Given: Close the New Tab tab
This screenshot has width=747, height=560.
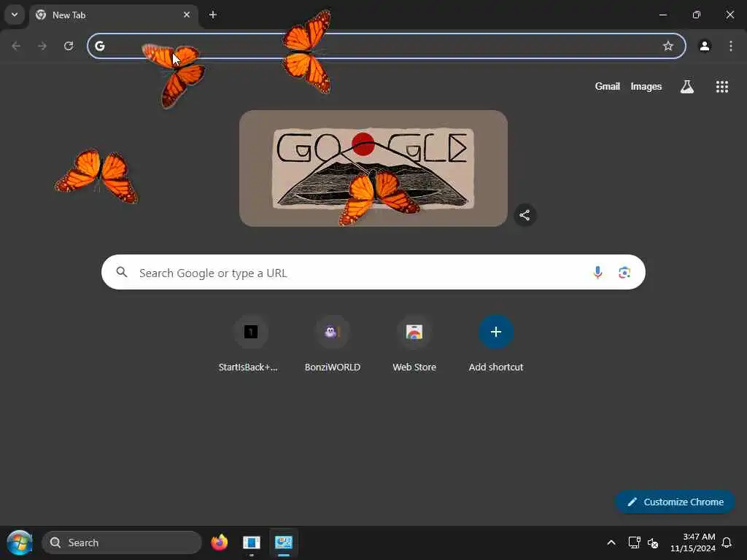Looking at the screenshot, I should click(187, 15).
